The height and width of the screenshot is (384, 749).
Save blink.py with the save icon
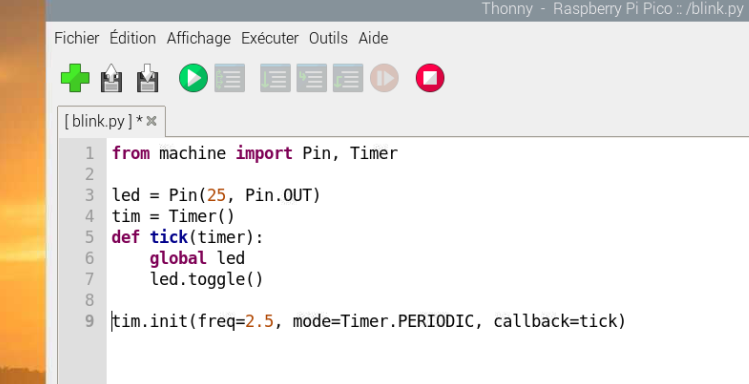pos(148,78)
